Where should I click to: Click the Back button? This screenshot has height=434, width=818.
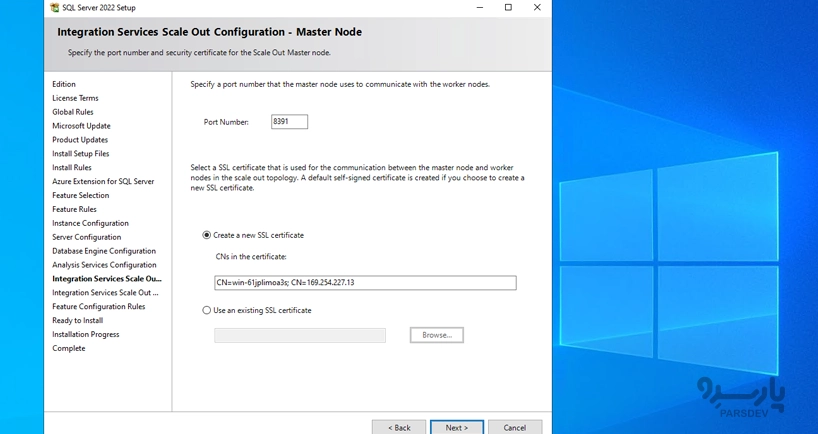399,427
